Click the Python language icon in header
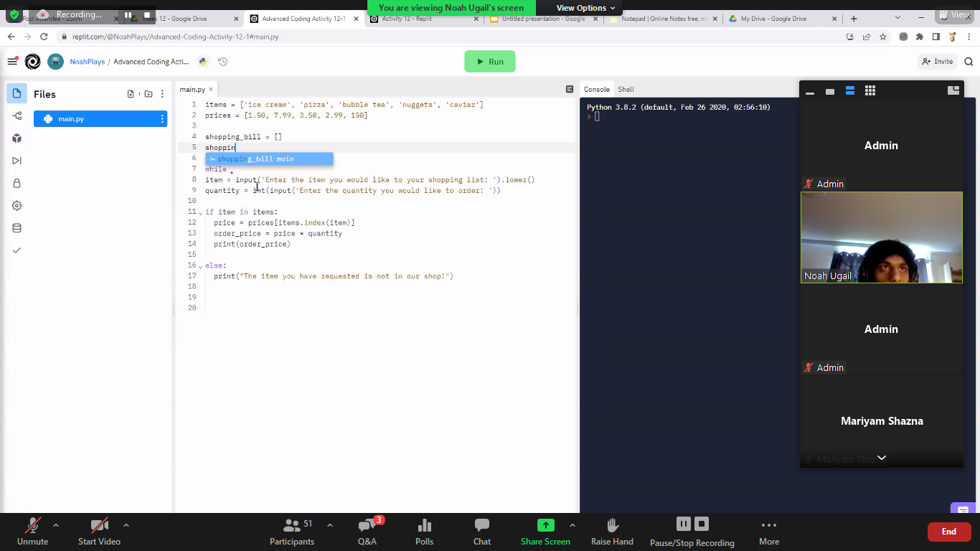 coord(203,62)
